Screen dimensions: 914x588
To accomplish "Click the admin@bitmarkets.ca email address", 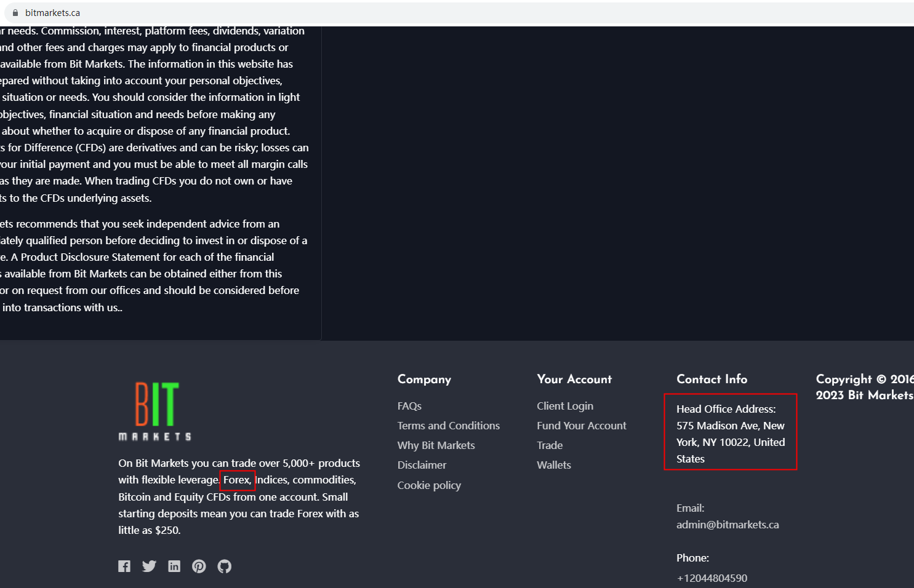I will click(728, 525).
